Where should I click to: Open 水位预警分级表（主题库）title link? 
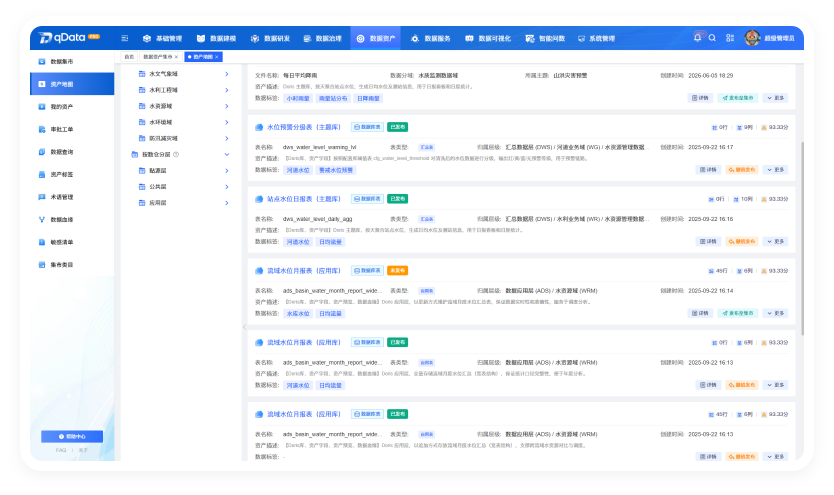[303, 127]
